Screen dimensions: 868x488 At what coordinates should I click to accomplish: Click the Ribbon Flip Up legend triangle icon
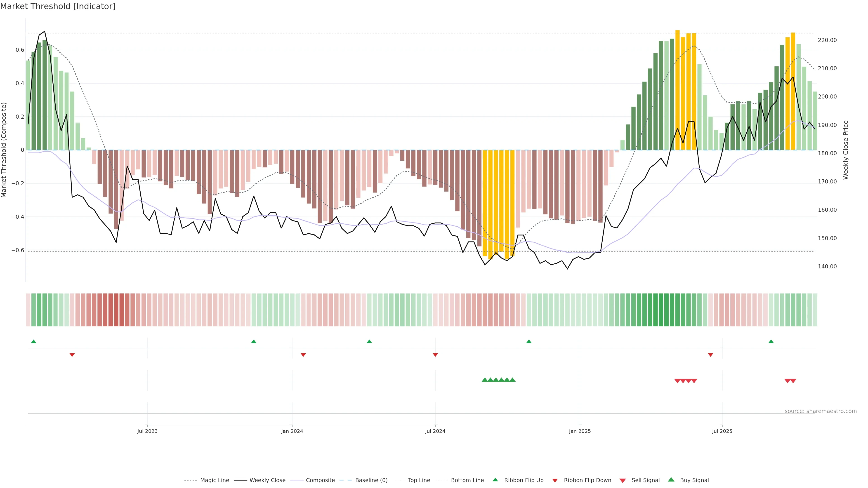pos(495,480)
